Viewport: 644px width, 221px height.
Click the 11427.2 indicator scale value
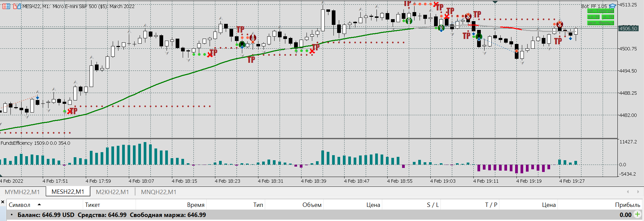(x=628, y=142)
